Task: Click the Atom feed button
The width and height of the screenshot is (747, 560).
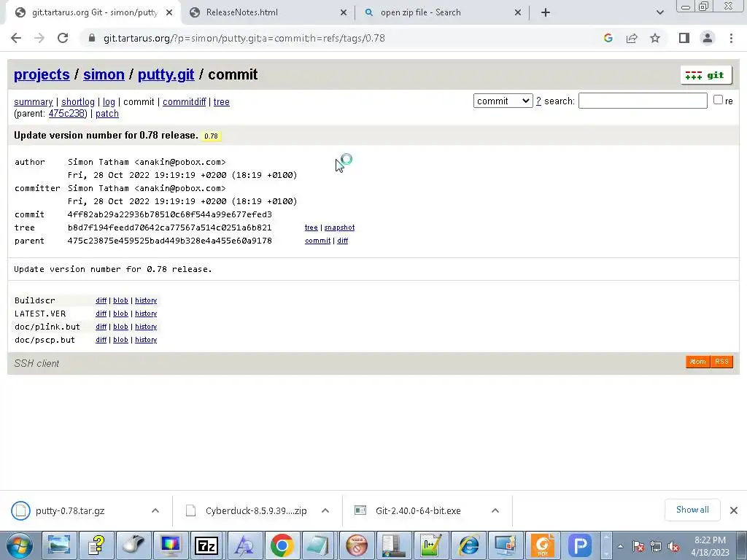Action: (x=698, y=362)
